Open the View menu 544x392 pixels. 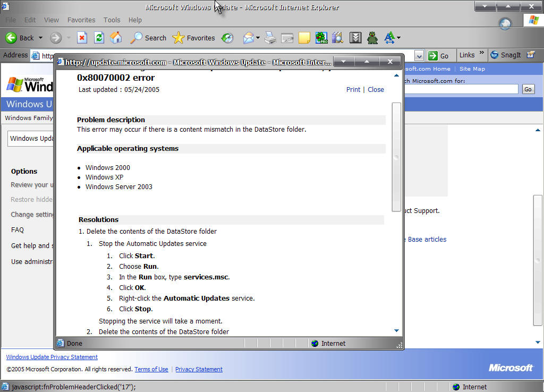(52, 20)
